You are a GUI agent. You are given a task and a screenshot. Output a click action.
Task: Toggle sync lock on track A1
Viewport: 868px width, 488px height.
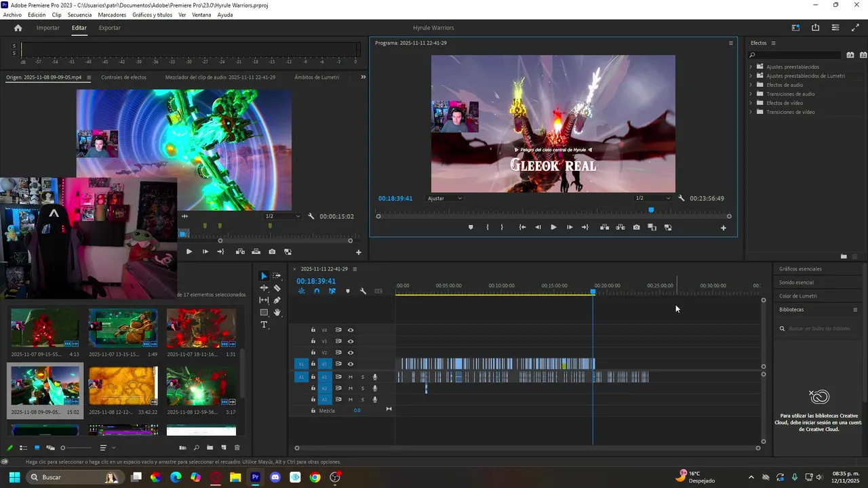point(338,377)
